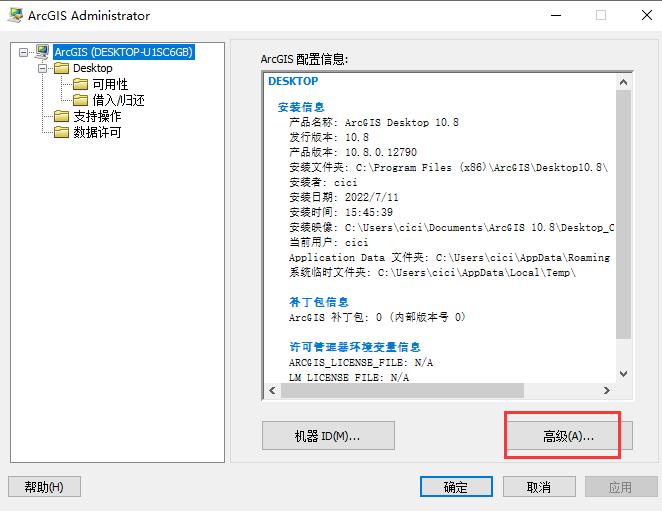
Task: Click the vertical scrollbar thumb
Action: (x=623, y=215)
